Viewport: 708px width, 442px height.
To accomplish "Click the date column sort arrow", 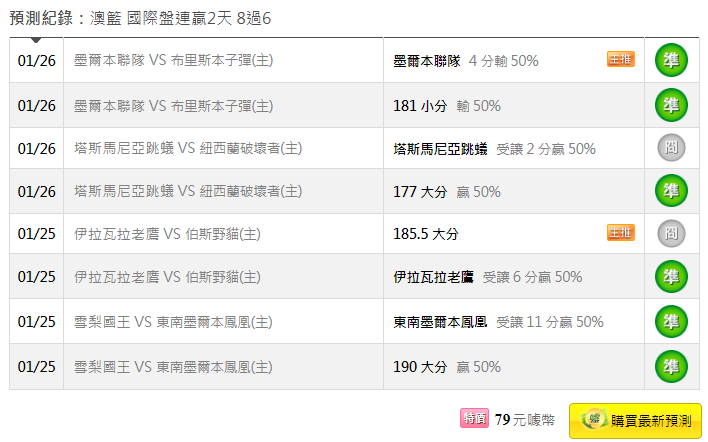I will pyautogui.click(x=36, y=40).
